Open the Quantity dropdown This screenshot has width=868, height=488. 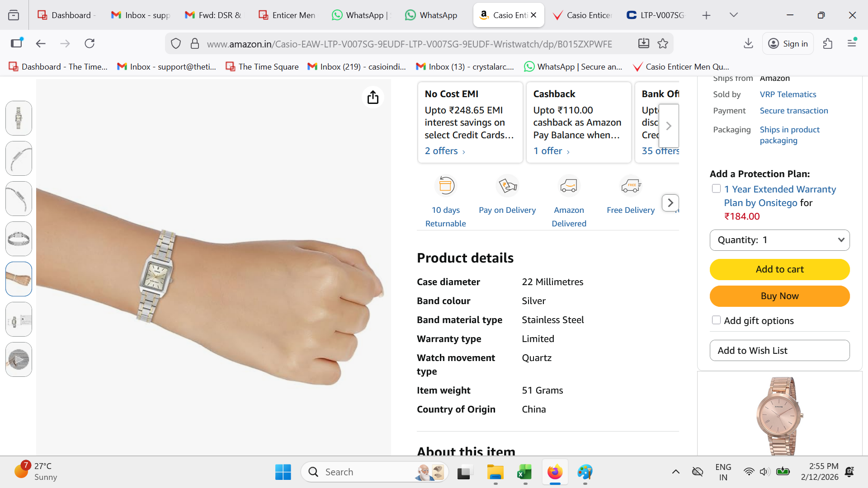[x=779, y=240]
